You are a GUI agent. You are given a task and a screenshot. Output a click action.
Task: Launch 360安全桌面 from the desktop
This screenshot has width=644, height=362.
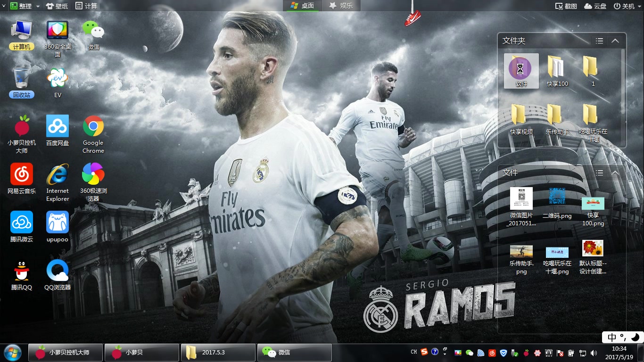[58, 39]
